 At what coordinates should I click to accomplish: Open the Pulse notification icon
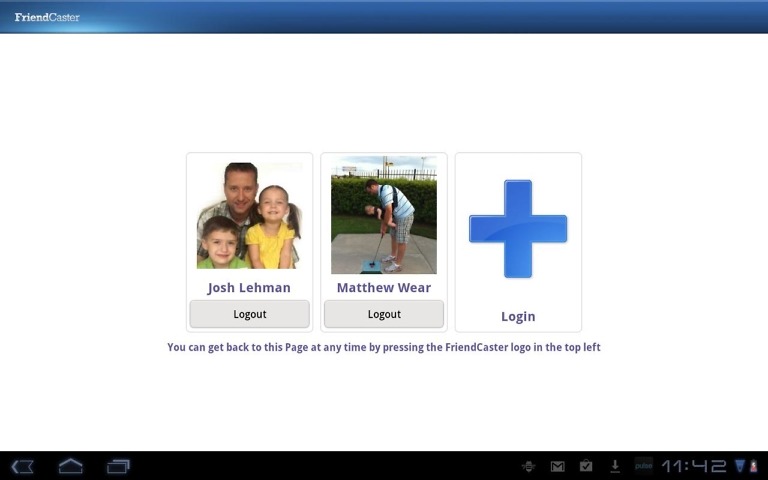point(643,466)
